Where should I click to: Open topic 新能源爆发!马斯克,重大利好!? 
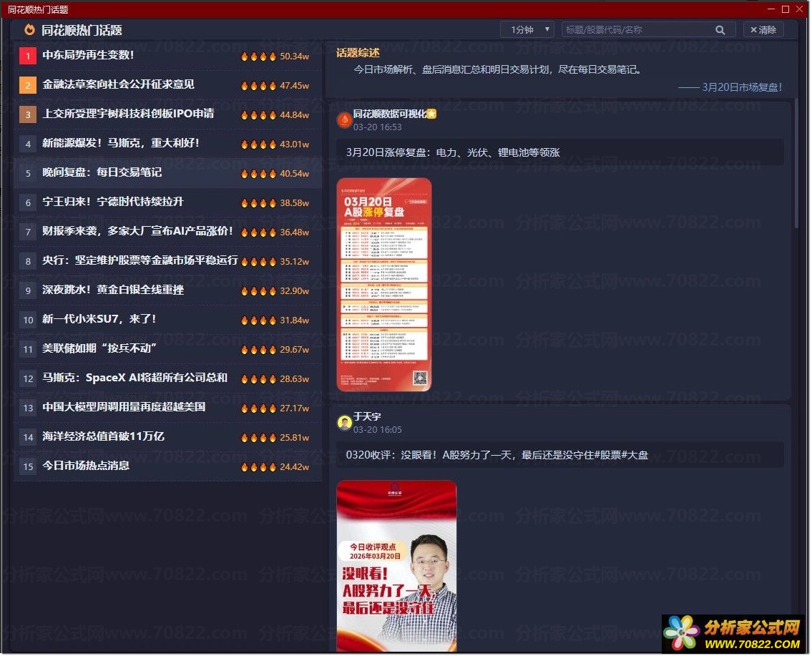[x=121, y=143]
